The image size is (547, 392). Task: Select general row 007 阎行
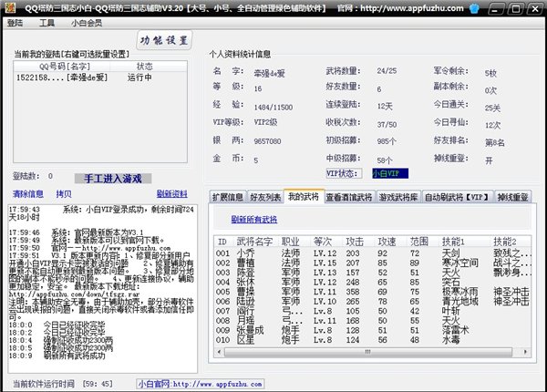[373, 311]
